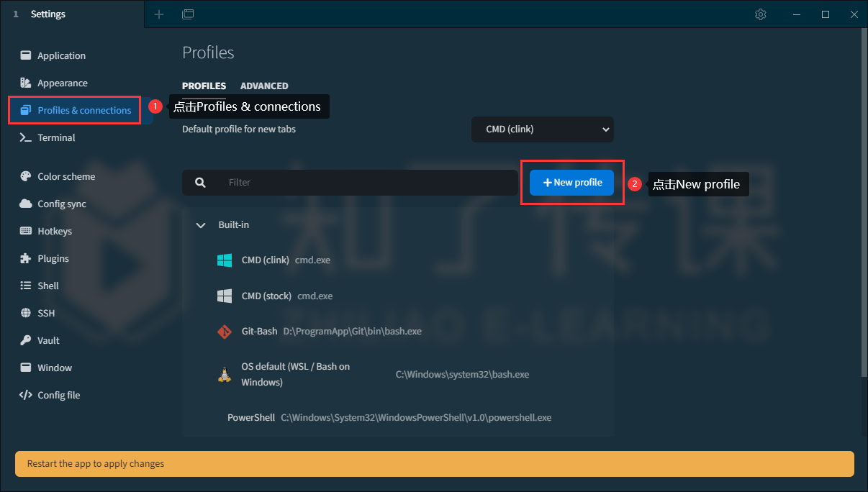Open the SSH globe settings section
This screenshot has height=492, width=868.
click(46, 313)
